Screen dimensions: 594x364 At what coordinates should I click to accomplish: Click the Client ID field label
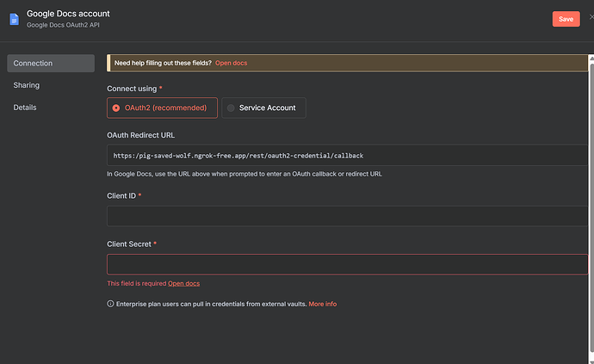[x=123, y=196]
